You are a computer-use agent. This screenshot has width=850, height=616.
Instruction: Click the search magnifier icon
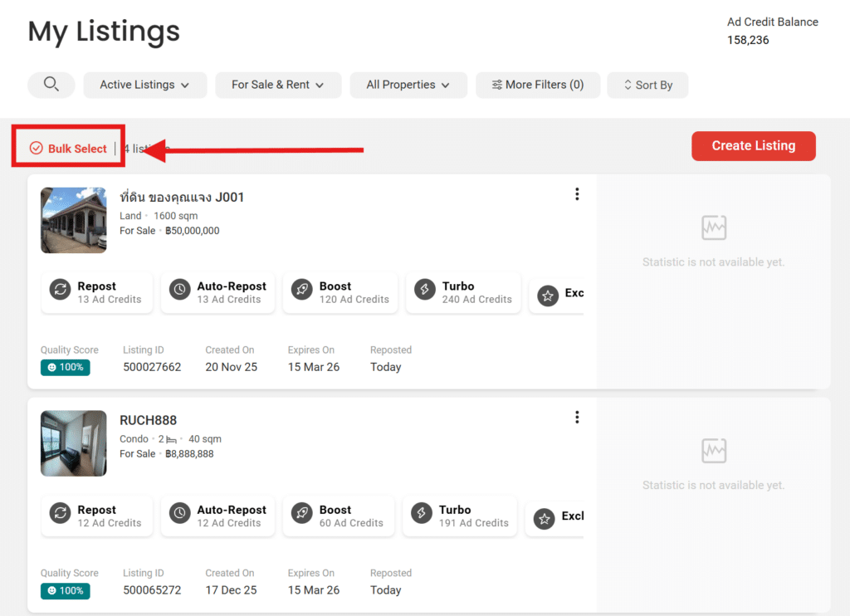click(x=51, y=85)
